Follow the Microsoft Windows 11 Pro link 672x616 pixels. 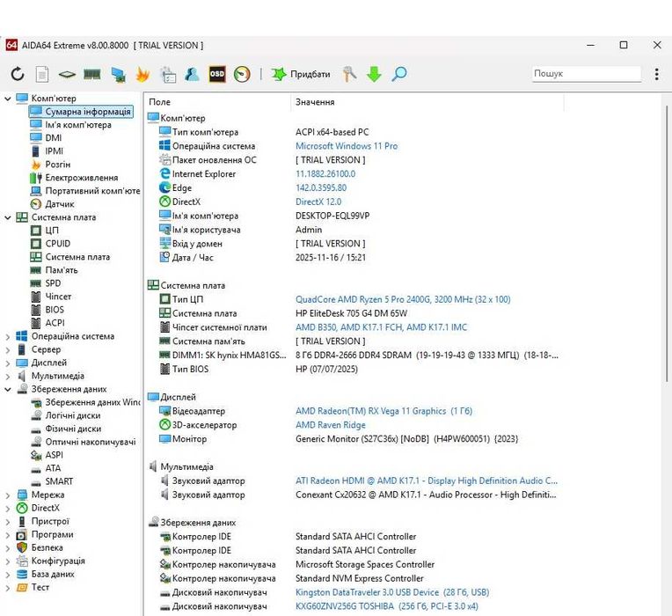tap(347, 146)
